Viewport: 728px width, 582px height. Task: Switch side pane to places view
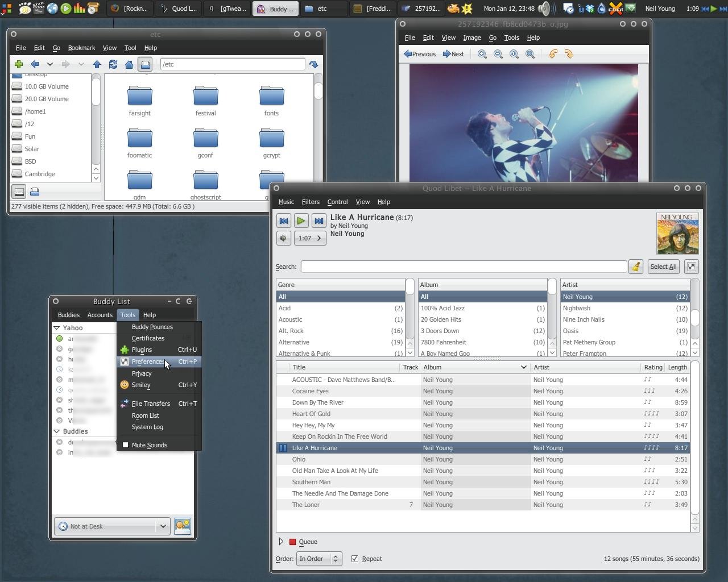(19, 192)
